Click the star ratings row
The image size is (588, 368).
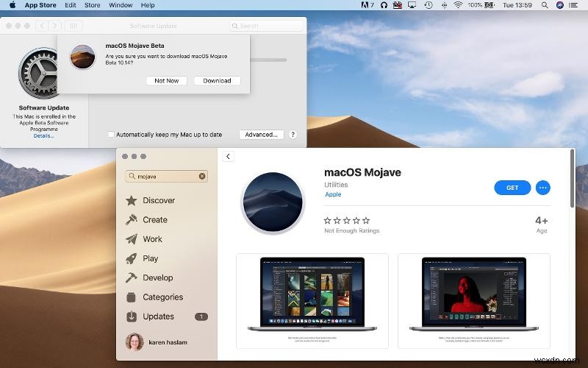click(x=347, y=220)
